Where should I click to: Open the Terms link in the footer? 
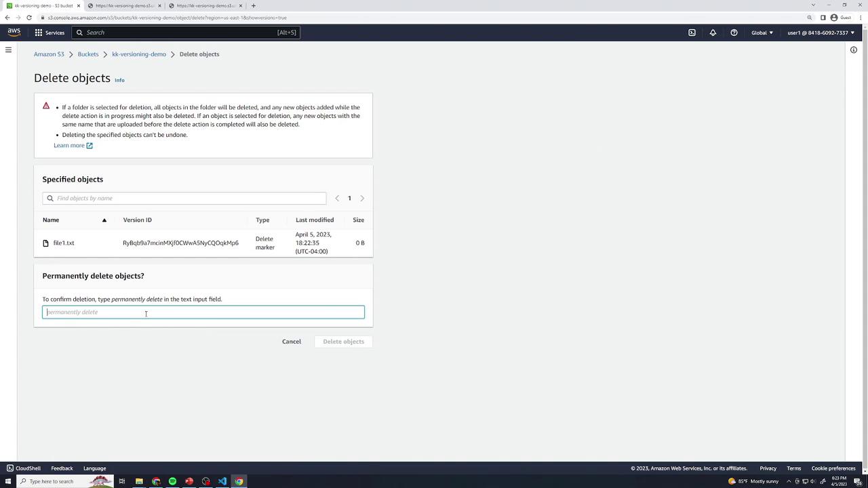[794, 468]
